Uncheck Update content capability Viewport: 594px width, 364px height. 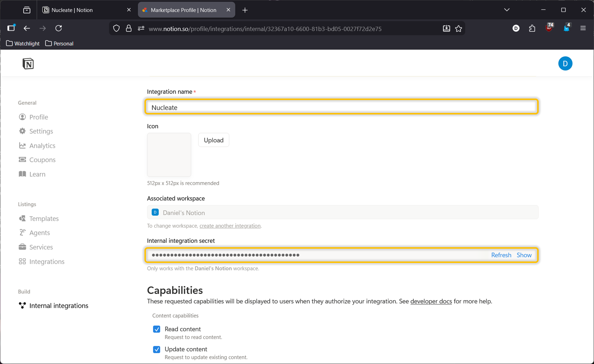tap(157, 349)
